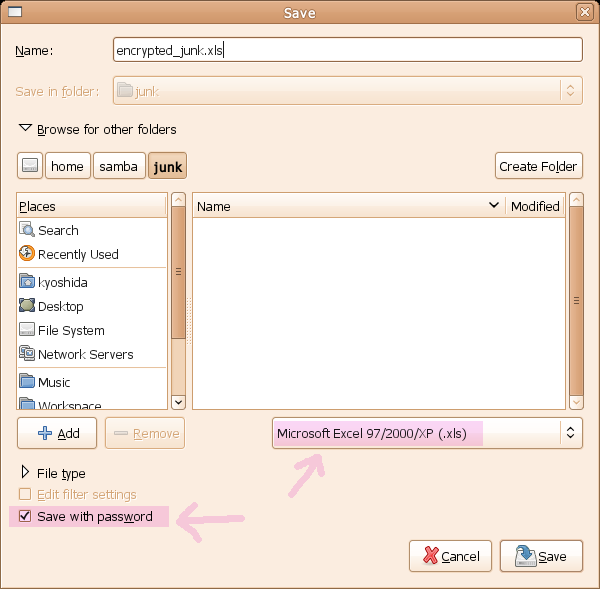Collapse Browse for other folders
Viewport: 600px width, 589px height.
pos(26,129)
